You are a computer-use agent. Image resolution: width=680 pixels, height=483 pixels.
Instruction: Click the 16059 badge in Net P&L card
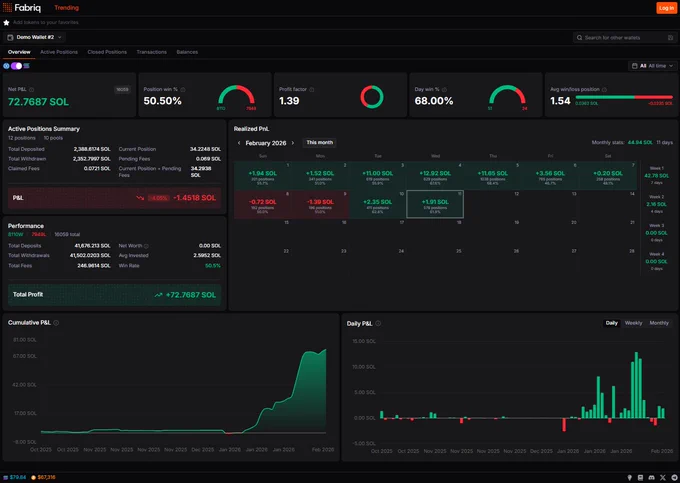[x=122, y=90]
